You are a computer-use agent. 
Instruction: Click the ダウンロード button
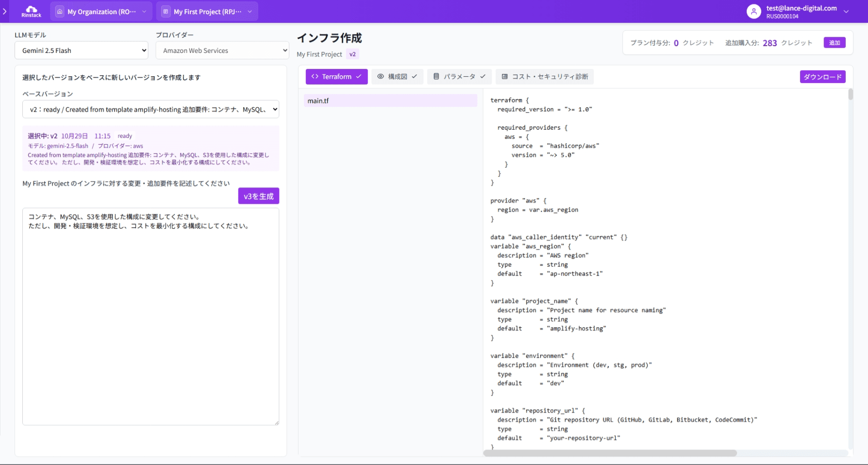coord(822,77)
